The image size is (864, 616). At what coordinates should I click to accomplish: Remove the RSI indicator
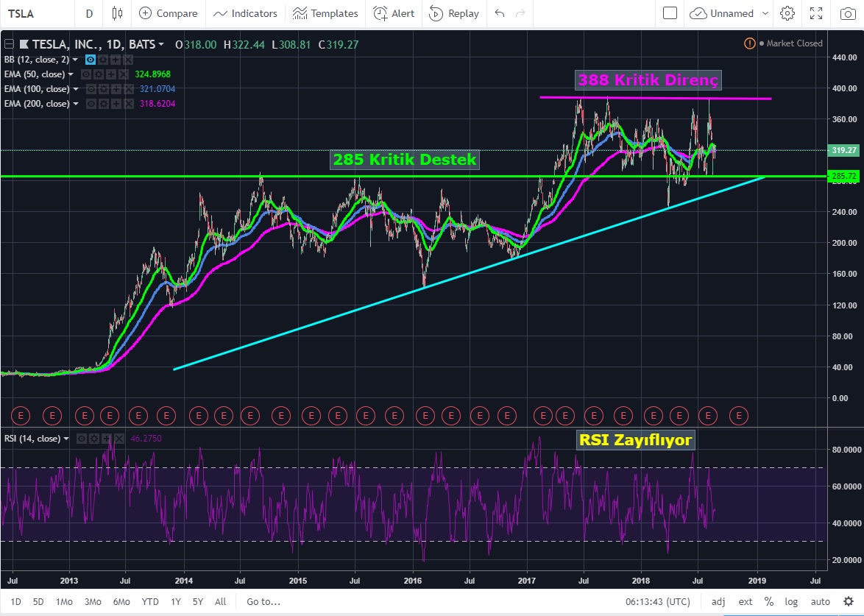[x=119, y=439]
